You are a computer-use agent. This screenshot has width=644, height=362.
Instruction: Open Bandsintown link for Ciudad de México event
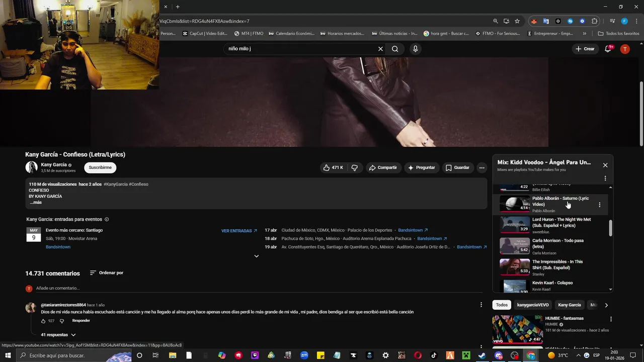(x=413, y=230)
